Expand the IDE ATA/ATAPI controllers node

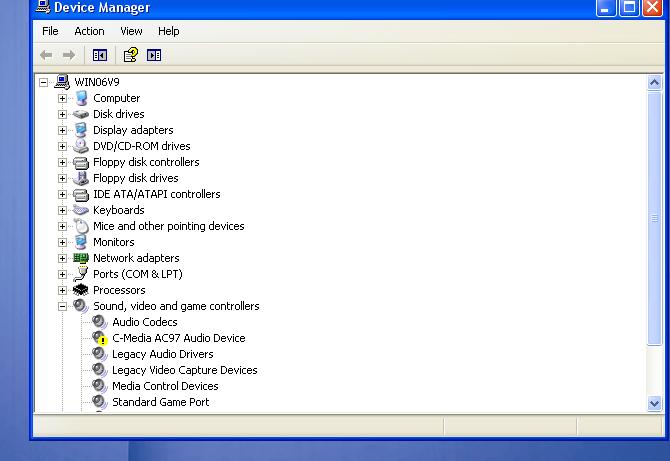(x=62, y=194)
